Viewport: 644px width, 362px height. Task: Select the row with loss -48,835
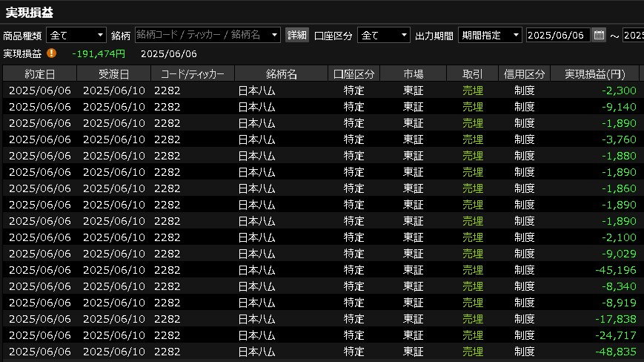[321, 352]
